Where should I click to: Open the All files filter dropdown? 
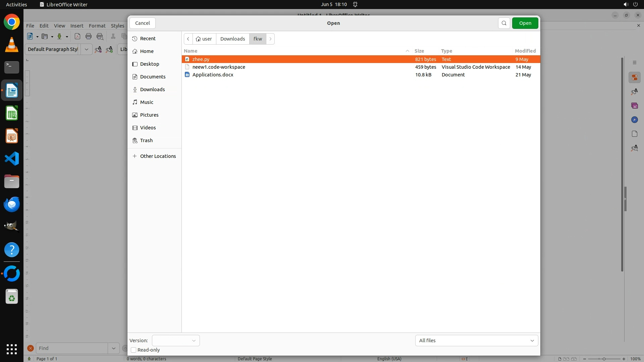(476, 341)
